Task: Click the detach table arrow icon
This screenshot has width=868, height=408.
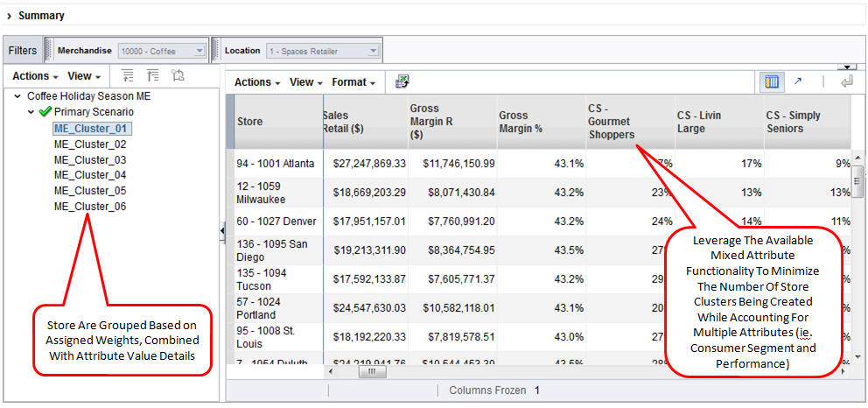Action: click(798, 81)
